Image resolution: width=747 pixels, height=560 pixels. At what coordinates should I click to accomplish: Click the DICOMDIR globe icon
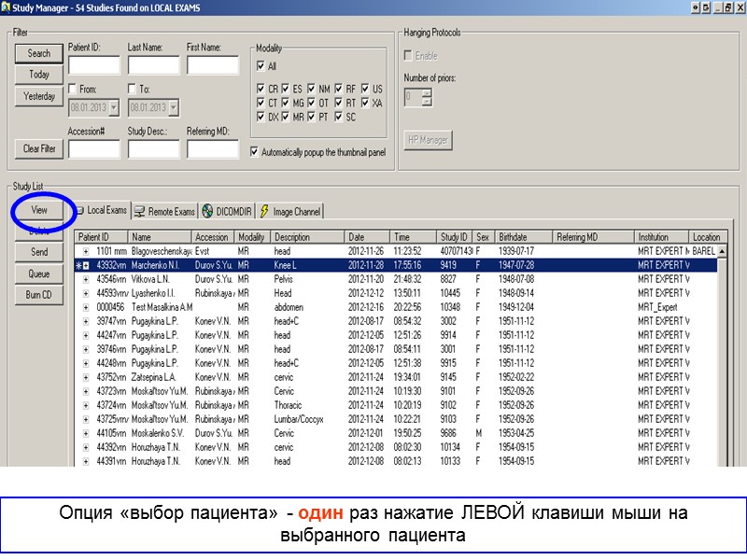(207, 211)
